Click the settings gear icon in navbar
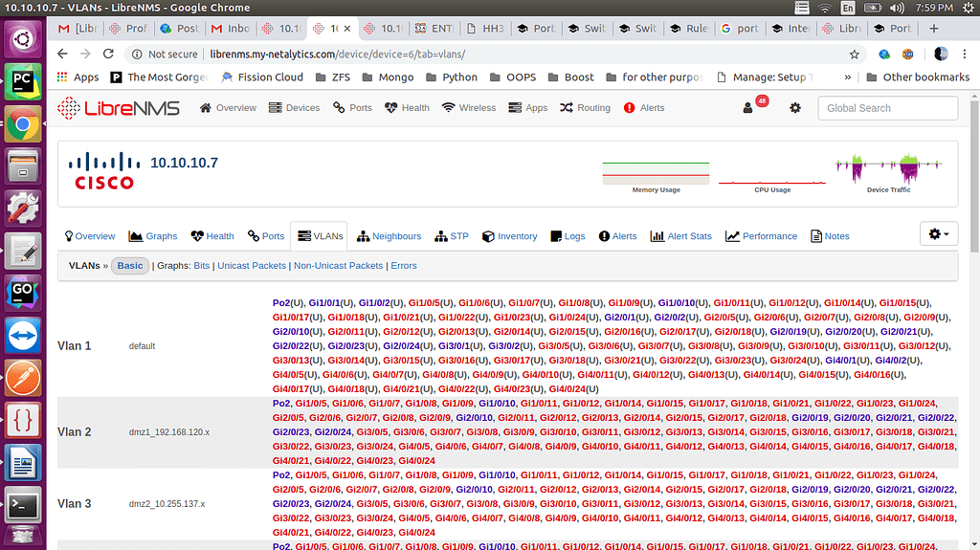980x550 pixels. pos(794,108)
